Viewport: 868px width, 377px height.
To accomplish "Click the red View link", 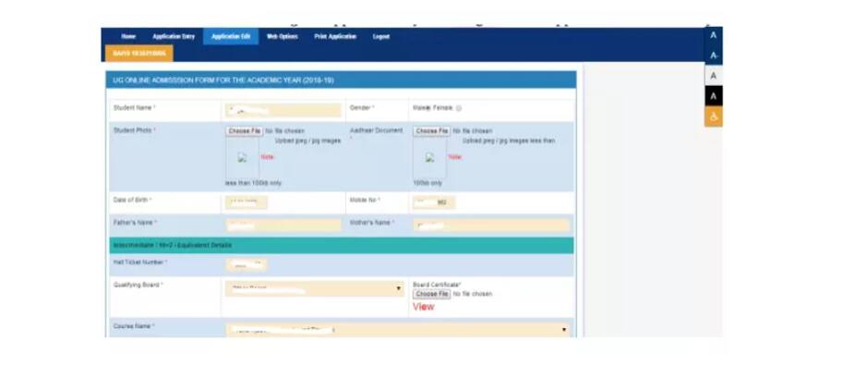I will pyautogui.click(x=423, y=307).
